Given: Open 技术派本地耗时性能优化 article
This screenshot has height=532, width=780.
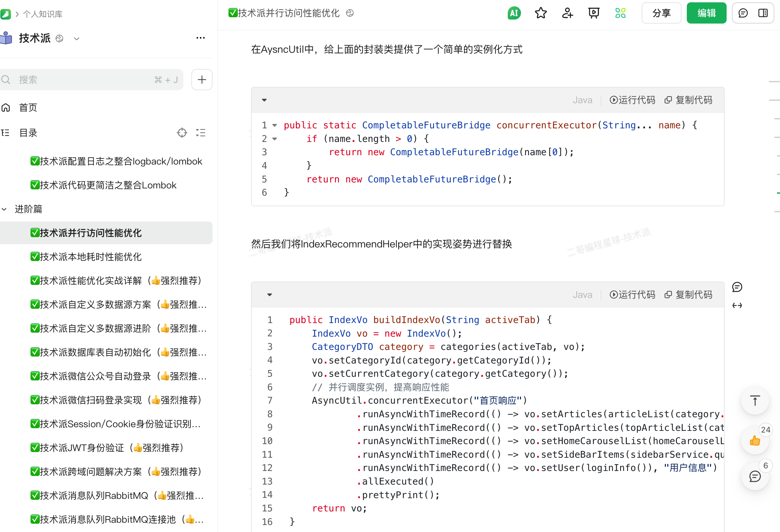Looking at the screenshot, I should 91,257.
